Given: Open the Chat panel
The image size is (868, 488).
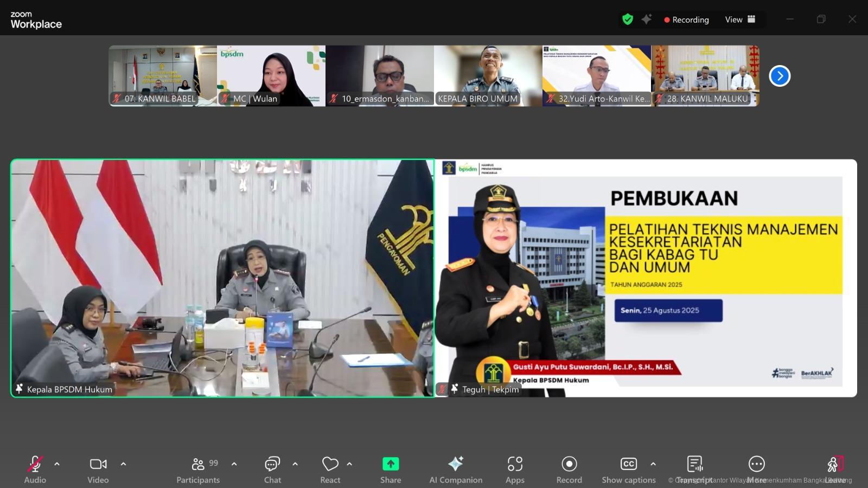Looking at the screenshot, I should 272,469.
